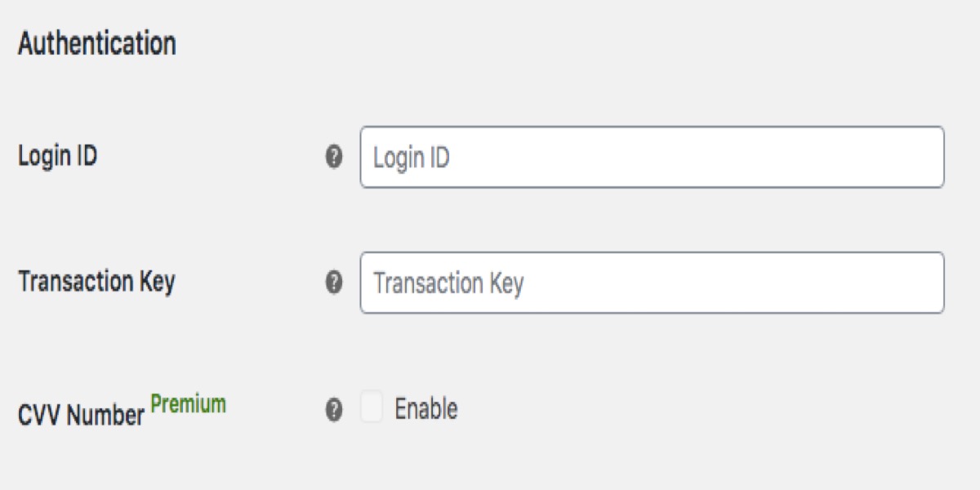
Task: Click the question mark icon left of the Enable checkbox
Action: (x=333, y=409)
